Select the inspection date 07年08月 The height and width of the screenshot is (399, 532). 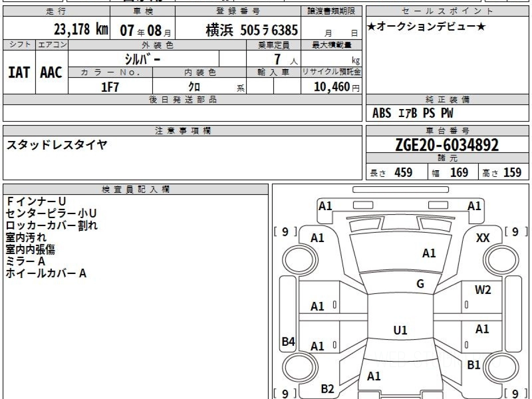click(145, 30)
